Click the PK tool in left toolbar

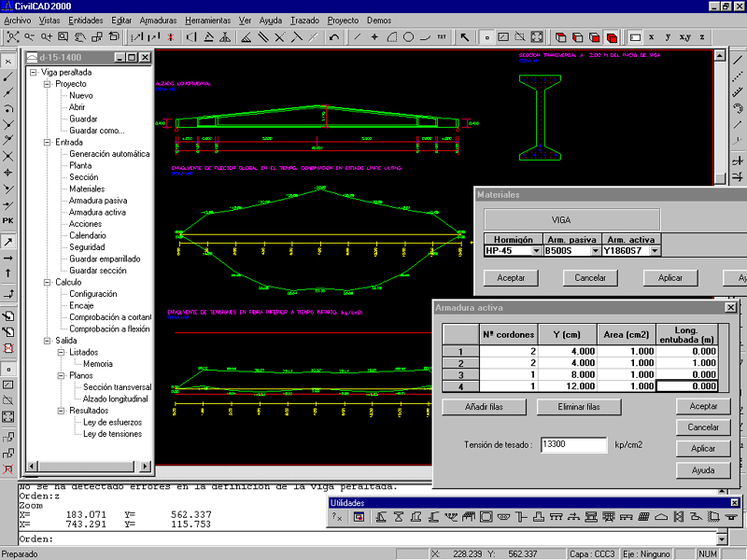pyautogui.click(x=8, y=220)
